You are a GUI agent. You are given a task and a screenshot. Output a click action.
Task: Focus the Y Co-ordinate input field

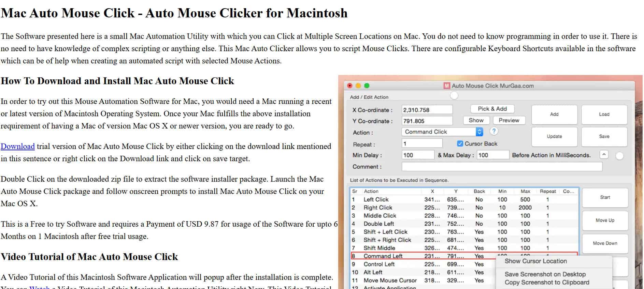(427, 121)
